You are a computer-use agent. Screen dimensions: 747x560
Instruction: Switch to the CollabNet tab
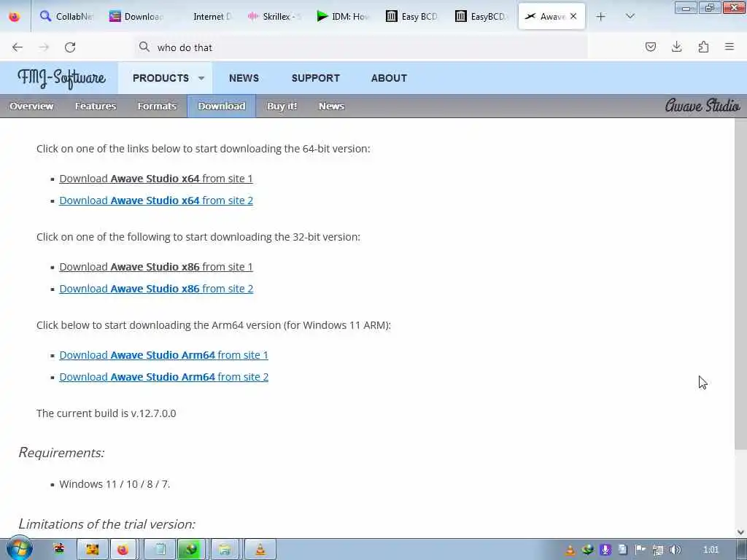point(66,16)
